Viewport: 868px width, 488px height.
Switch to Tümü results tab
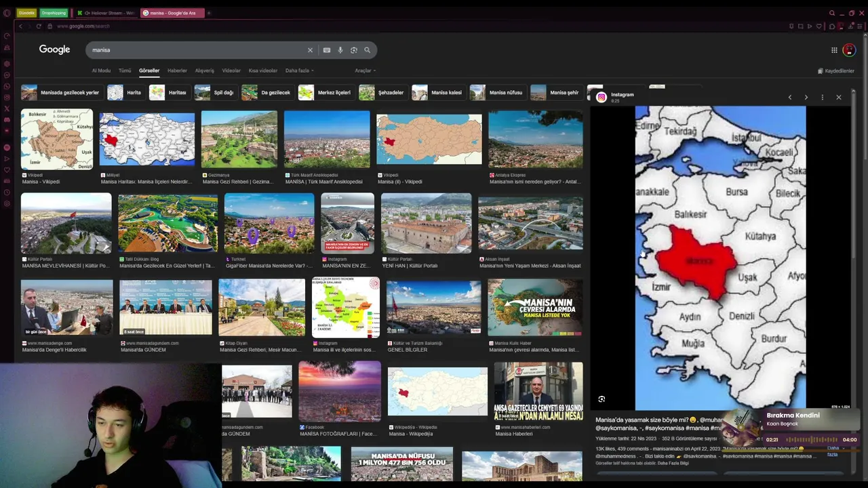(x=125, y=70)
